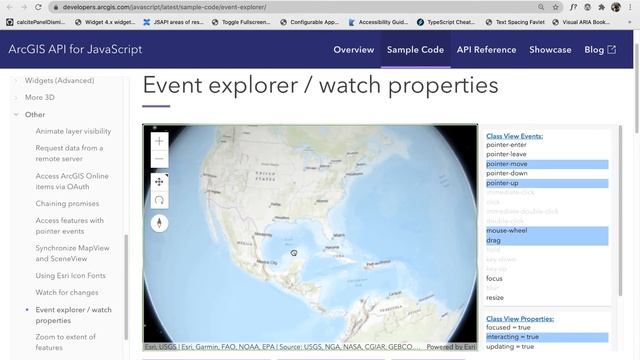
Task: Expand the More 3D section
Action: pos(40,97)
